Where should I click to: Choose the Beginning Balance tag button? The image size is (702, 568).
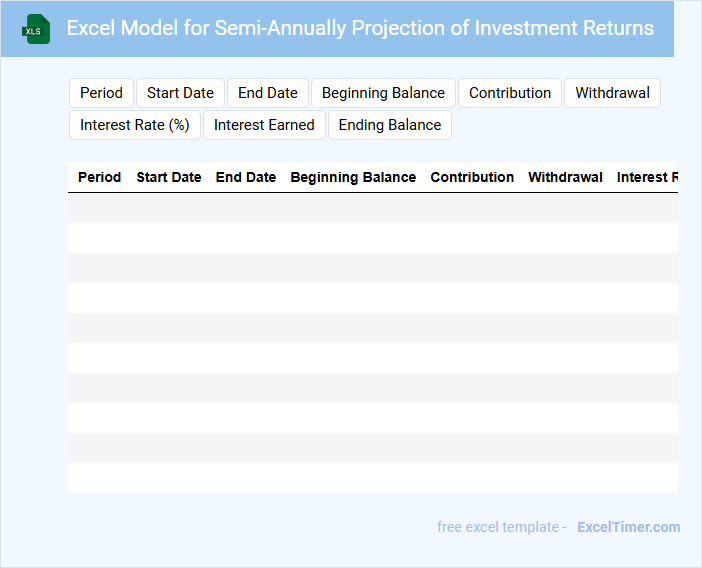point(383,93)
